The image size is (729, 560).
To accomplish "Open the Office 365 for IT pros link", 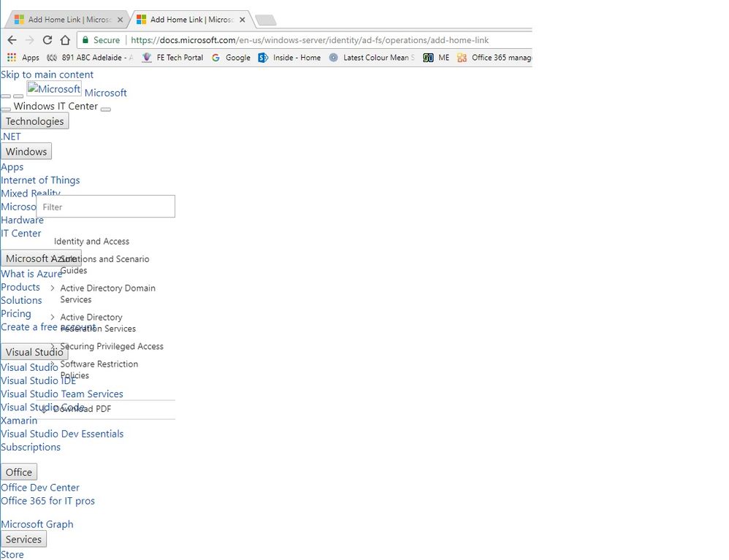I will click(x=48, y=501).
